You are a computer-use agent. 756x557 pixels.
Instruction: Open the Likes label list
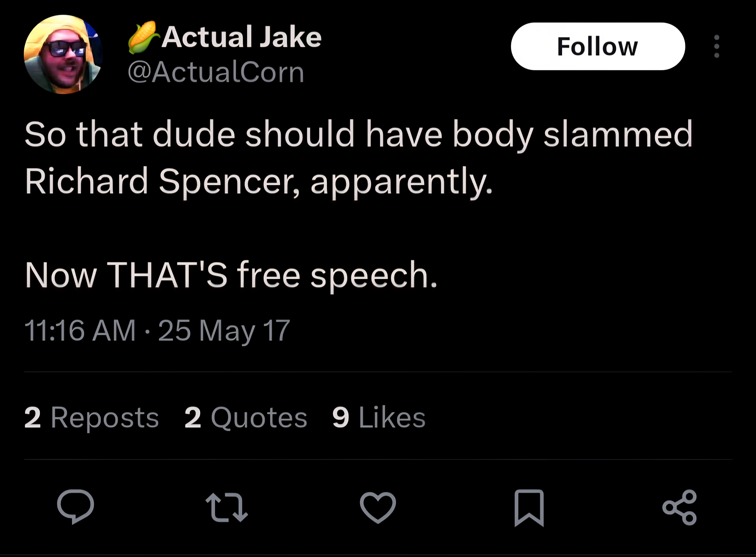click(392, 417)
